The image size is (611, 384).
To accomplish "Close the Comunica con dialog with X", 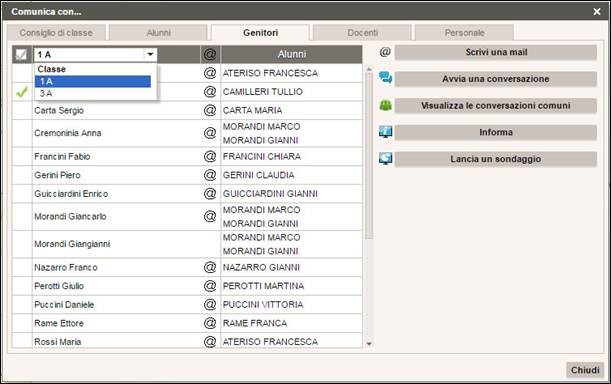I will (x=597, y=12).
